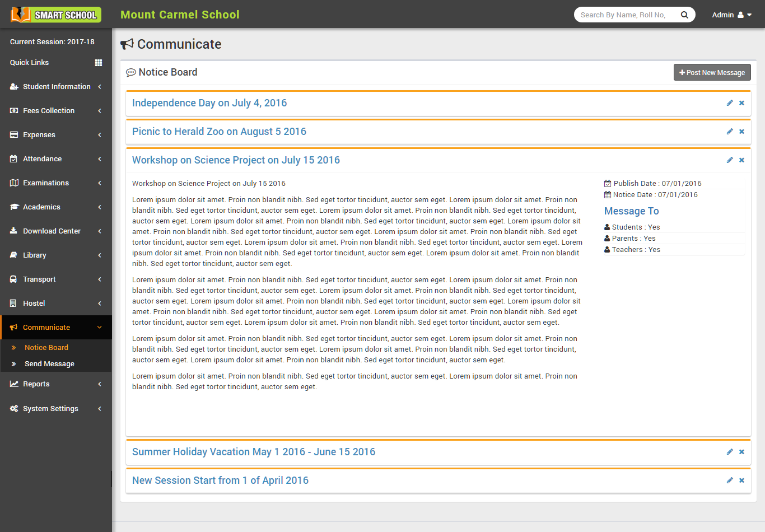Click the Post New Message button
The image size is (765, 532).
click(x=712, y=72)
